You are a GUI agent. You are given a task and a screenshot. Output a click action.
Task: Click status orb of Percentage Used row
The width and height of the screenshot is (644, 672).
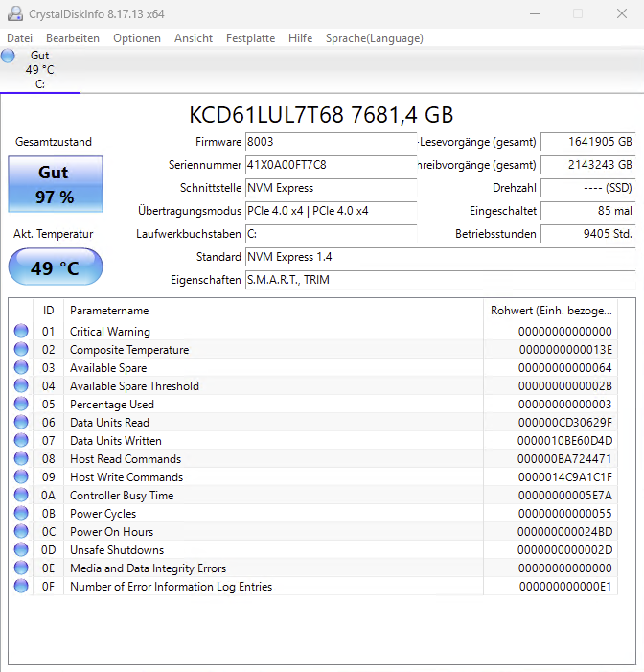(21, 405)
